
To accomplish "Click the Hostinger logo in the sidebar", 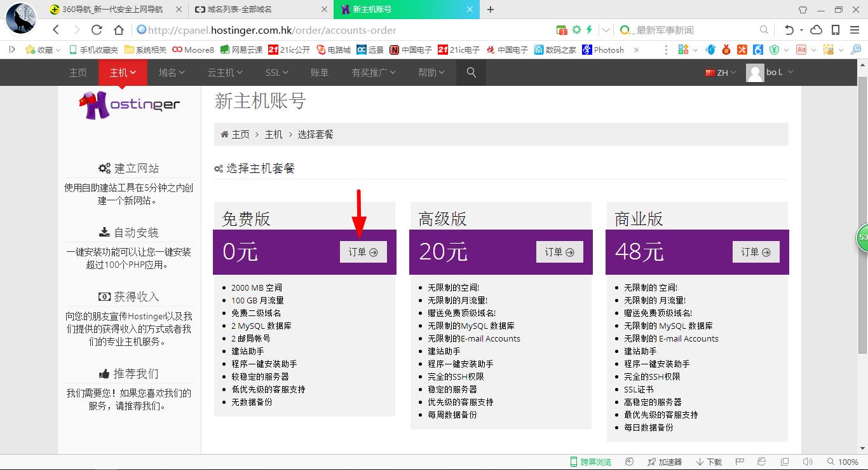I will click(x=129, y=104).
